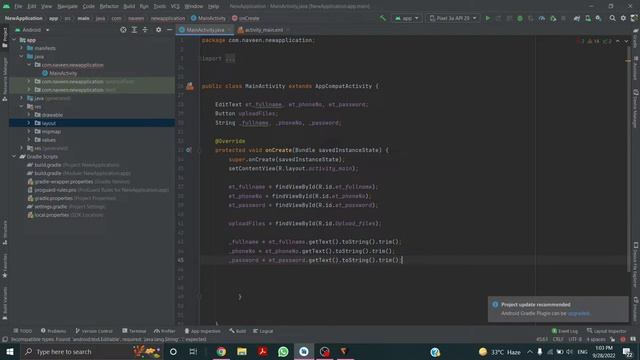Open the File menu

pos(18,7)
